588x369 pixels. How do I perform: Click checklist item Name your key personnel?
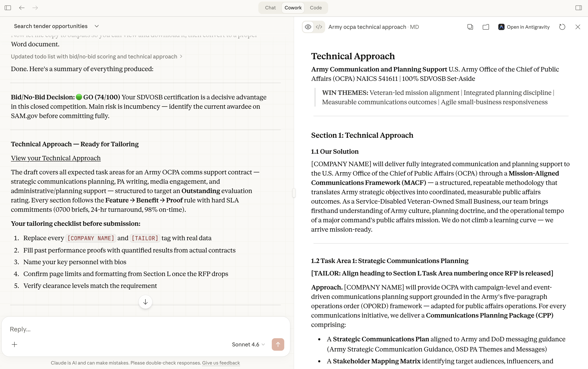tap(75, 262)
